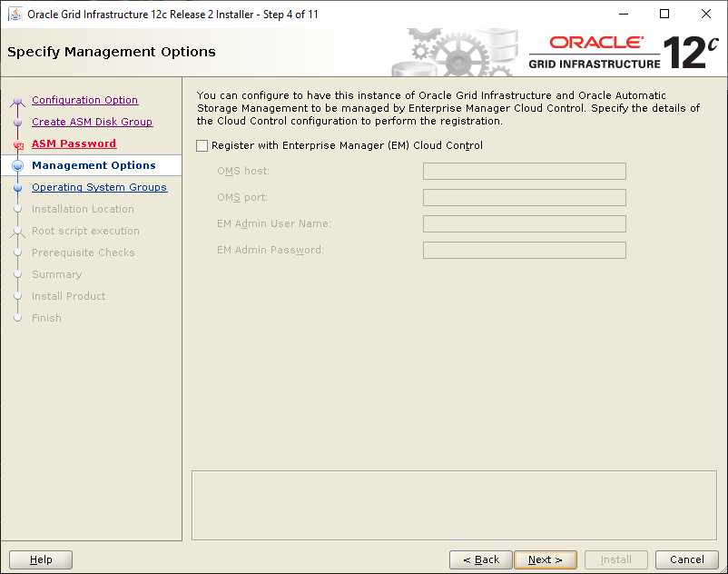This screenshot has height=574, width=728.
Task: Cancel the Grid Infrastructure installation
Action: [x=686, y=559]
